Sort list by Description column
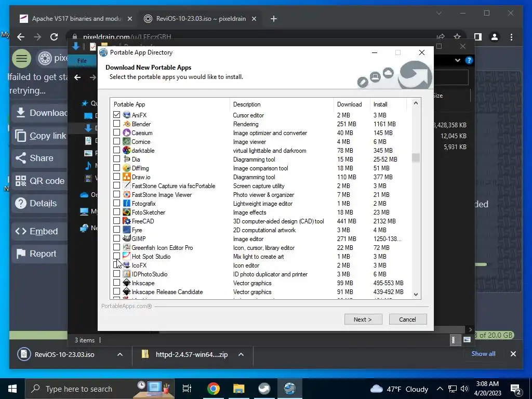Screen dimensions: 532x399 point(282,104)
